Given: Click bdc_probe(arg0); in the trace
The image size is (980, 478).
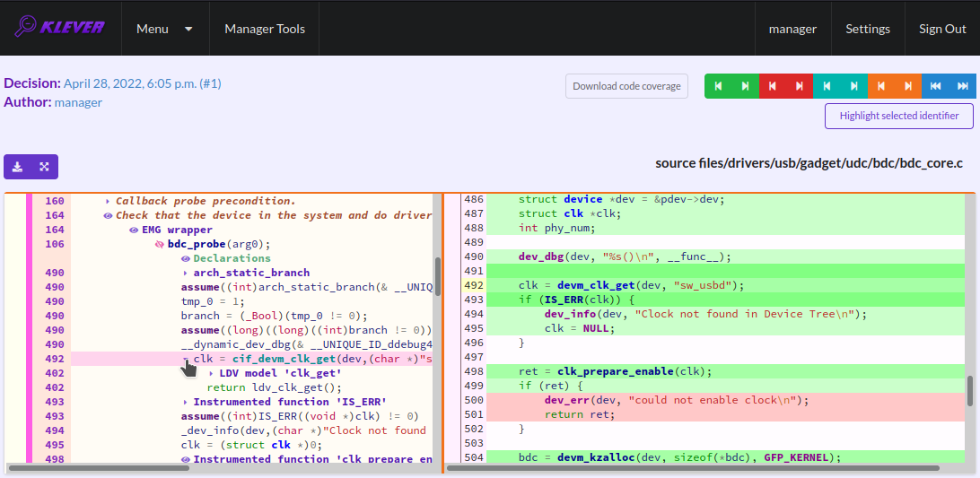Looking at the screenshot, I should (219, 244).
